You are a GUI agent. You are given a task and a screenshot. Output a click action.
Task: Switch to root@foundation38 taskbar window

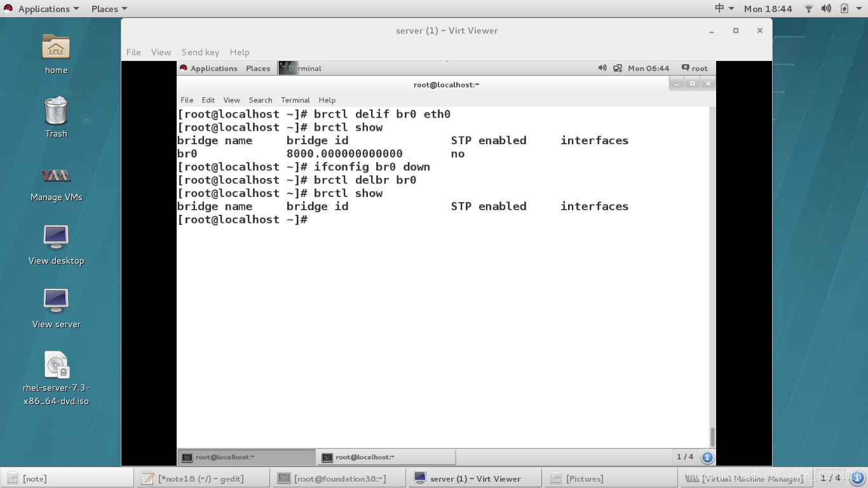(338, 478)
